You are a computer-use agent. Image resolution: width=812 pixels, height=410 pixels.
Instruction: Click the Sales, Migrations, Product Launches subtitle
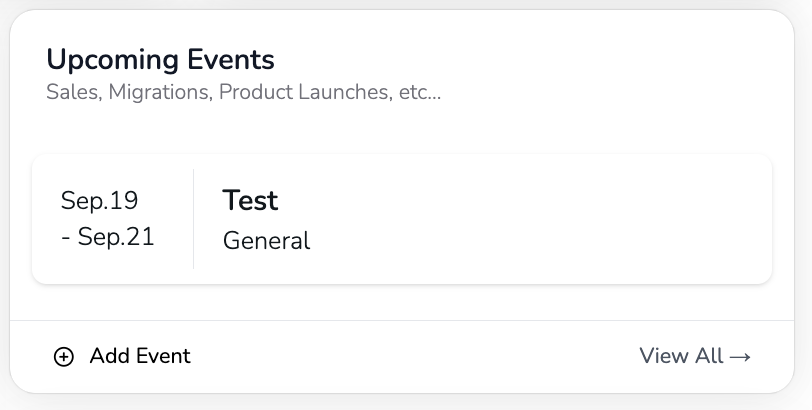(243, 93)
